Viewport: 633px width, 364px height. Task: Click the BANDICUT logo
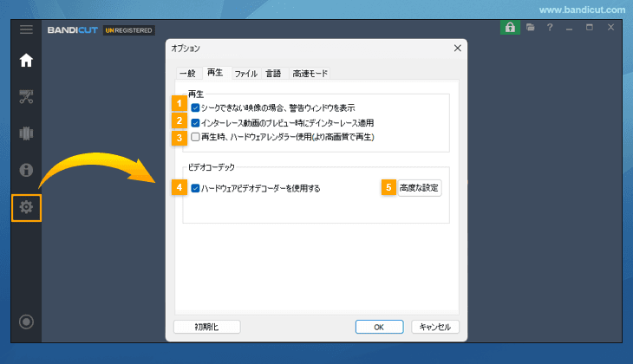point(73,30)
